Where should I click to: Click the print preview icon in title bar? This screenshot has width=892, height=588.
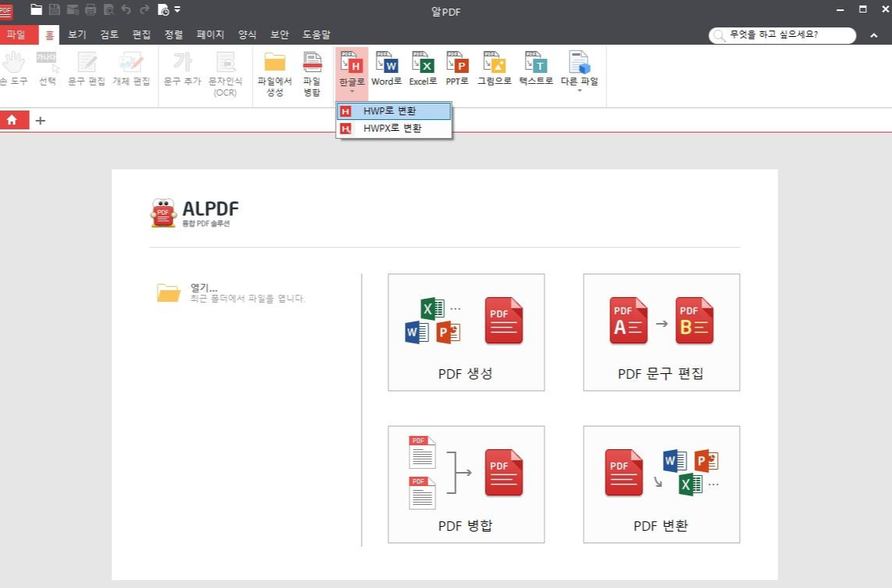pyautogui.click(x=108, y=9)
